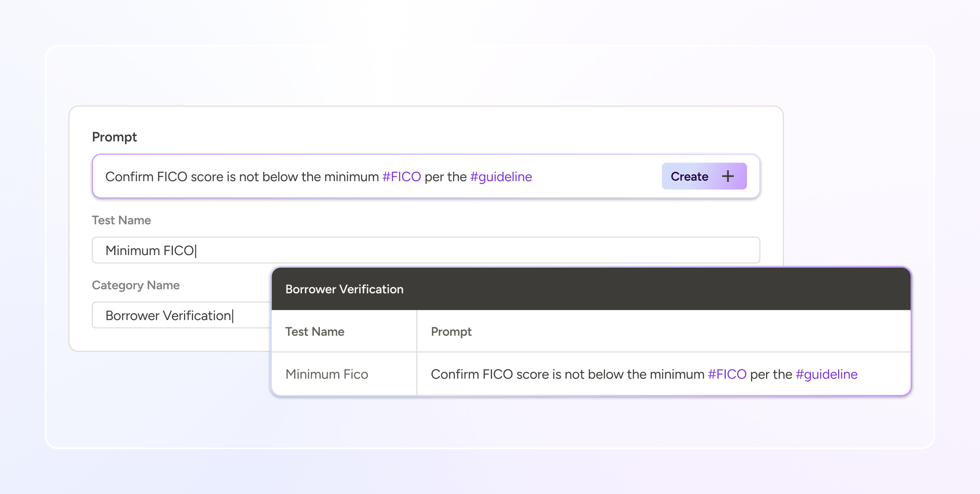Open #guideline tag in the table row
980x494 pixels.
point(826,374)
